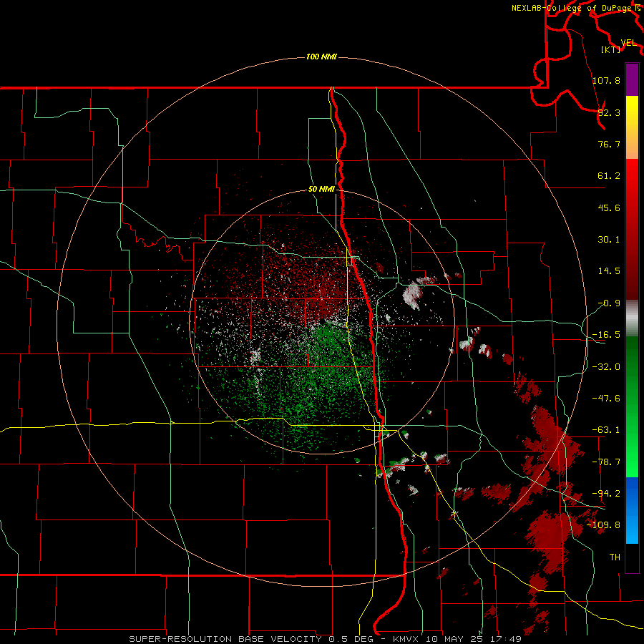Click the blue segment of the color bar
644x644 pixels.
click(x=632, y=510)
